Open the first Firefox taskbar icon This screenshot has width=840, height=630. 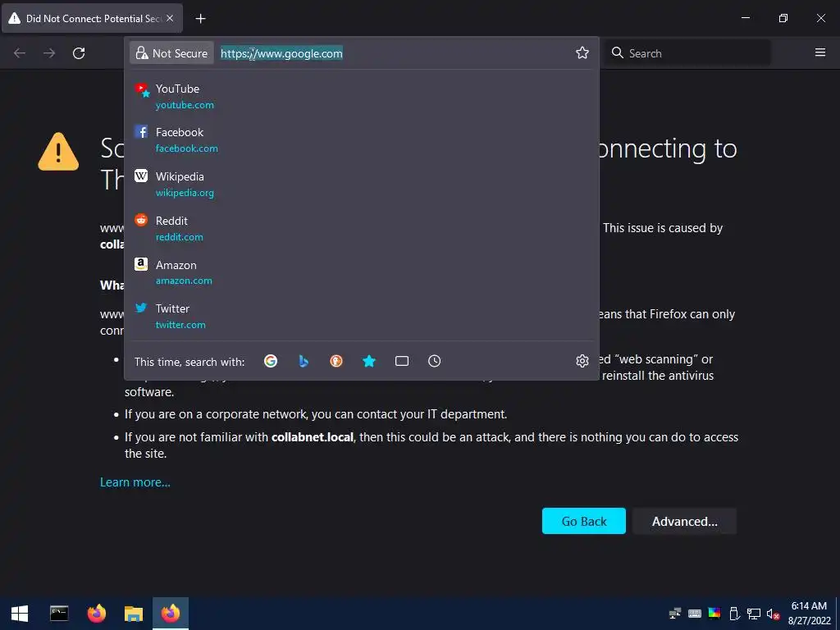click(x=97, y=614)
